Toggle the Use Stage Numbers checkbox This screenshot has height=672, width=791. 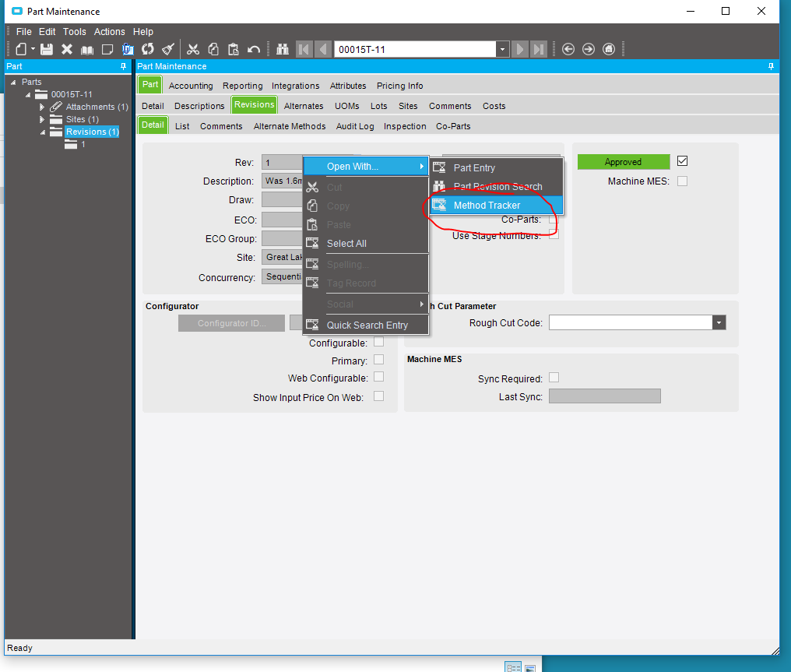tap(554, 234)
